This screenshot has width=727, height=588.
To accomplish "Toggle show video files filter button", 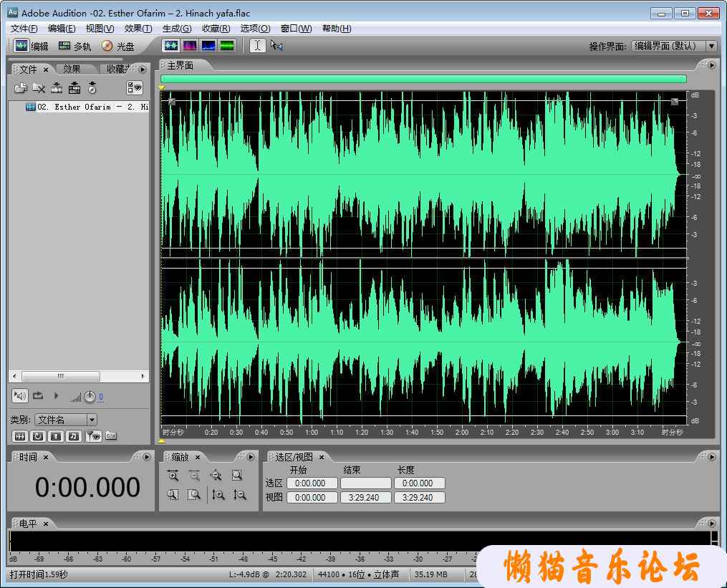I will pyautogui.click(x=56, y=436).
